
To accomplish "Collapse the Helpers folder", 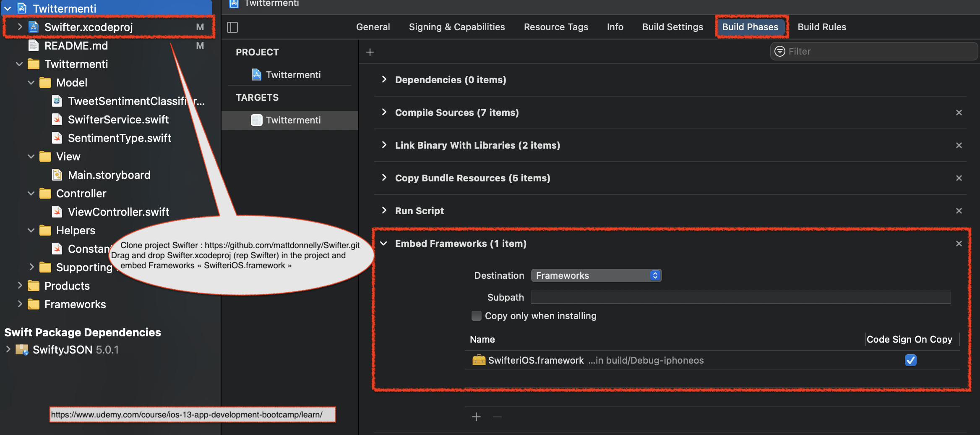I will point(31,231).
